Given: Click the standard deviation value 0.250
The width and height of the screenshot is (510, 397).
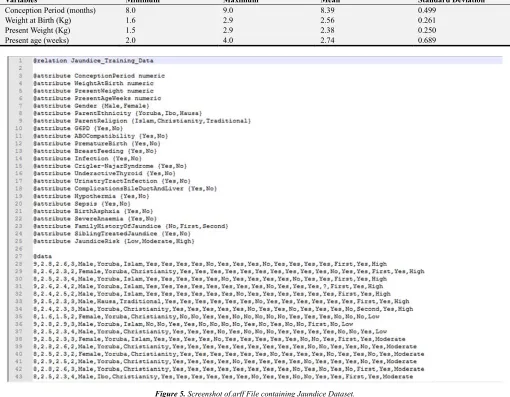Looking at the screenshot, I should pos(427,30).
